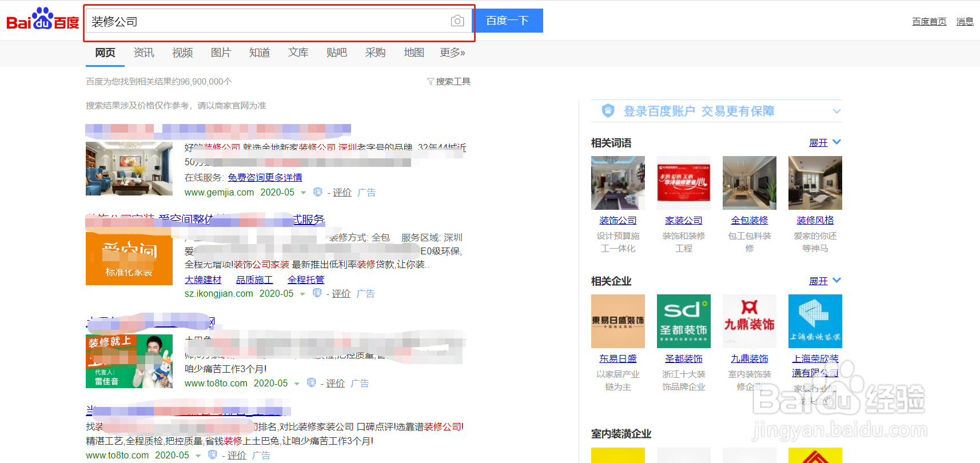Open 免费咨询更多详情 link
This screenshot has width=980, height=463.
tap(265, 178)
